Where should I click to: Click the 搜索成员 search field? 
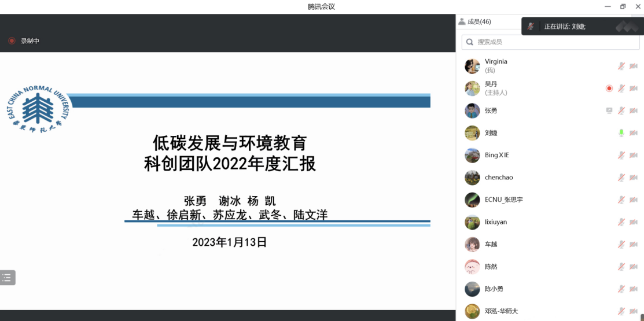(550, 42)
